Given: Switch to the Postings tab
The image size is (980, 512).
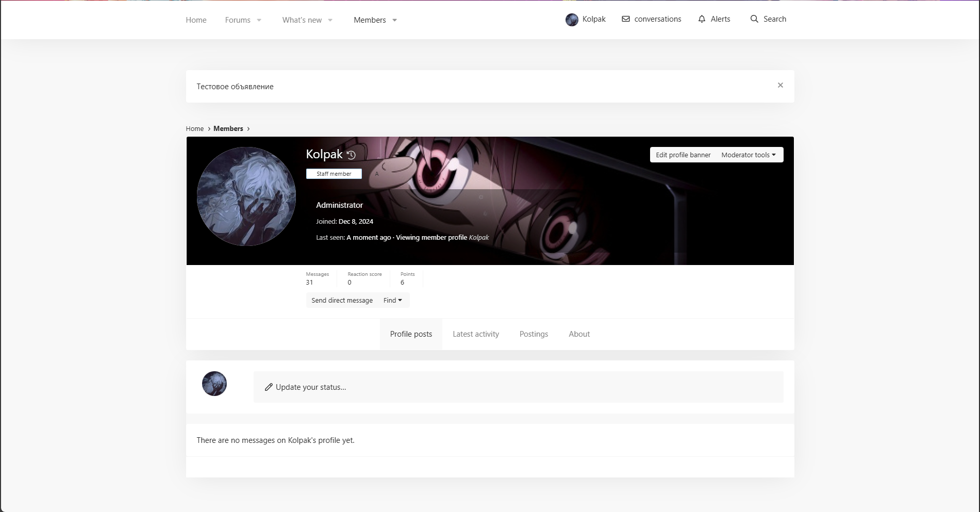Looking at the screenshot, I should [534, 334].
